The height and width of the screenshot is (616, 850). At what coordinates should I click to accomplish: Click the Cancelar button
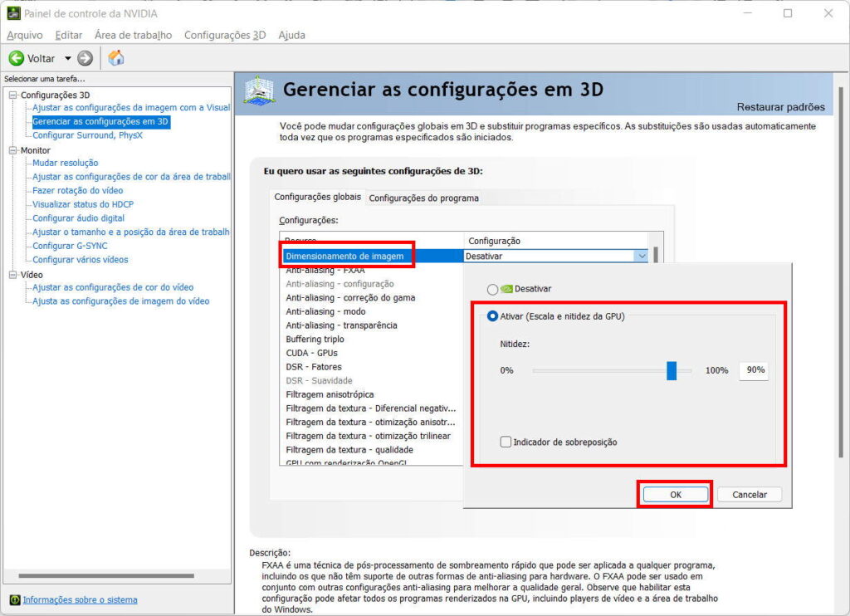click(x=749, y=494)
